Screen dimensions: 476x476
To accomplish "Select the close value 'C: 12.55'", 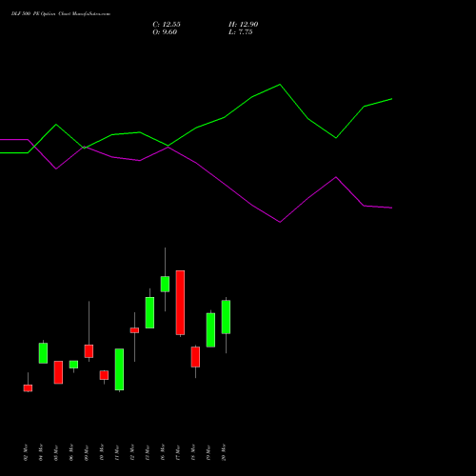I will click(167, 25).
